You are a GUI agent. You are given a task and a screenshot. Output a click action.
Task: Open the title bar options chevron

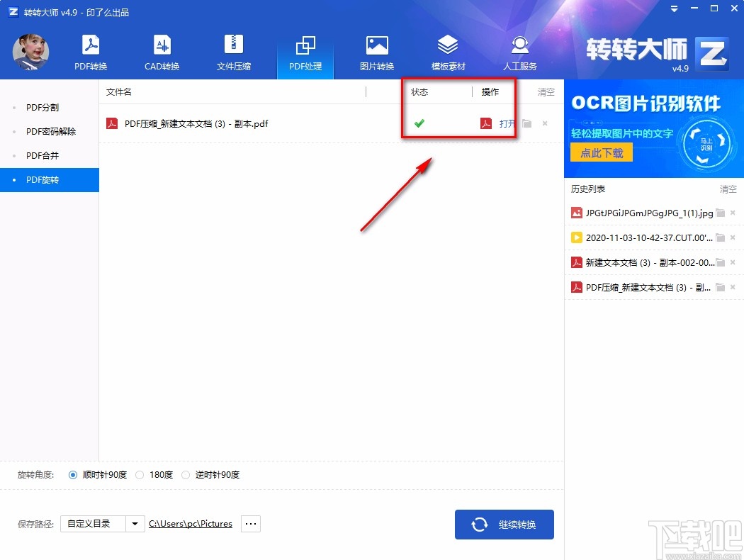672,9
